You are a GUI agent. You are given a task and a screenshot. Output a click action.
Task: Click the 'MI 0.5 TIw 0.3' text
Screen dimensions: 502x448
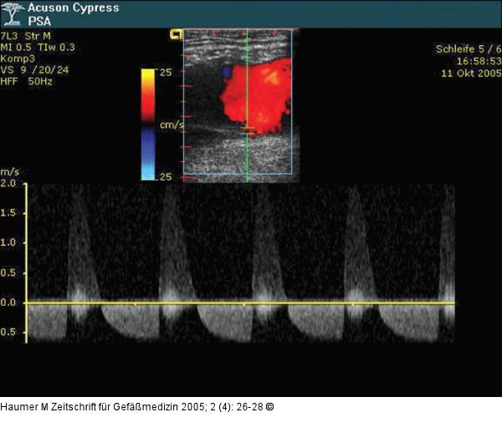click(38, 48)
